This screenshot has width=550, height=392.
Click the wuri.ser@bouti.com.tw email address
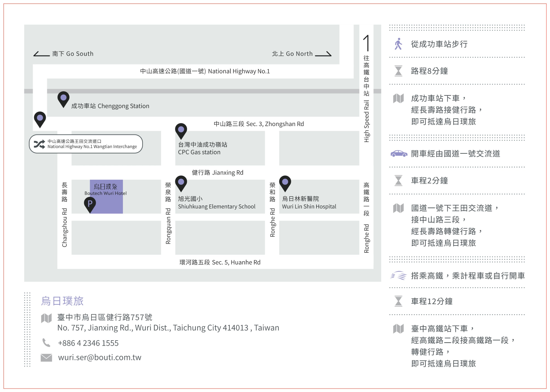(100, 358)
